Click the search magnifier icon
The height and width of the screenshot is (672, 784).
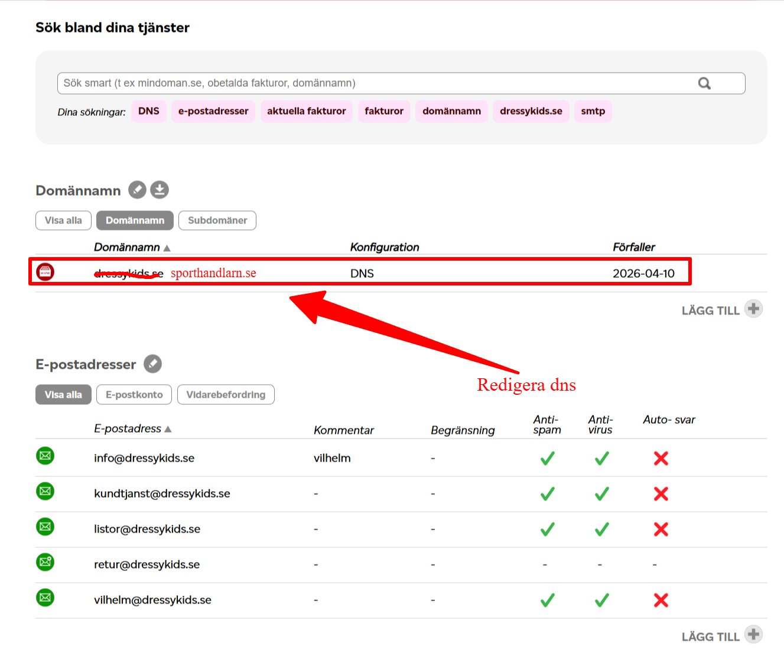coord(704,83)
